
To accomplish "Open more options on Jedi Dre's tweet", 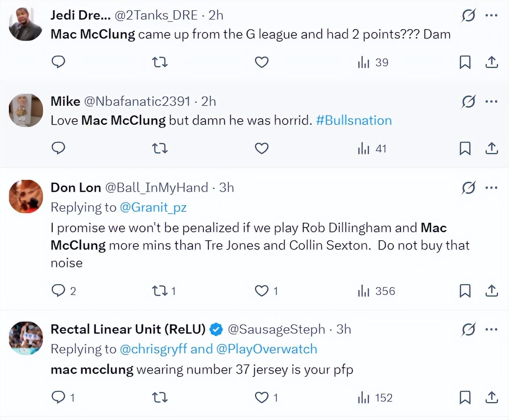I will click(x=491, y=15).
